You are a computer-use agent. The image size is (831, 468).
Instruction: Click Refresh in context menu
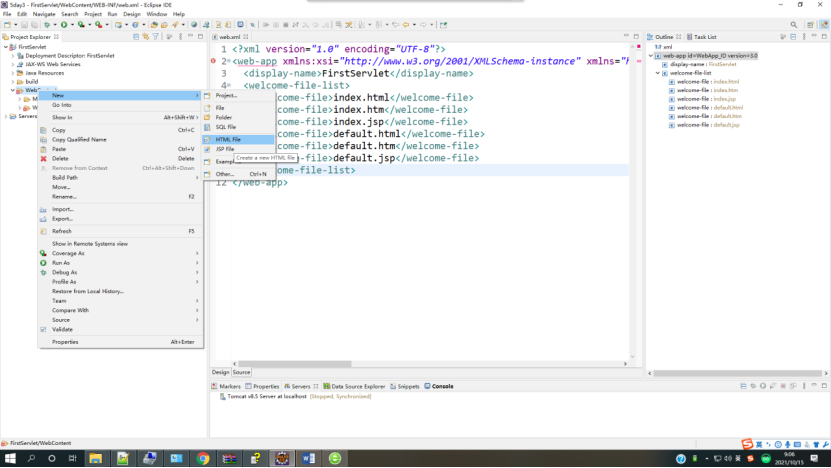tap(121, 231)
